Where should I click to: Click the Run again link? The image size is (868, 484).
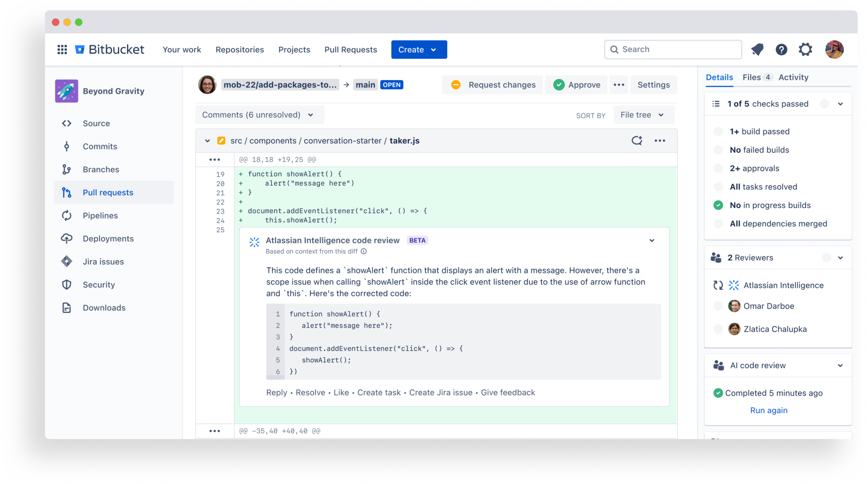768,410
